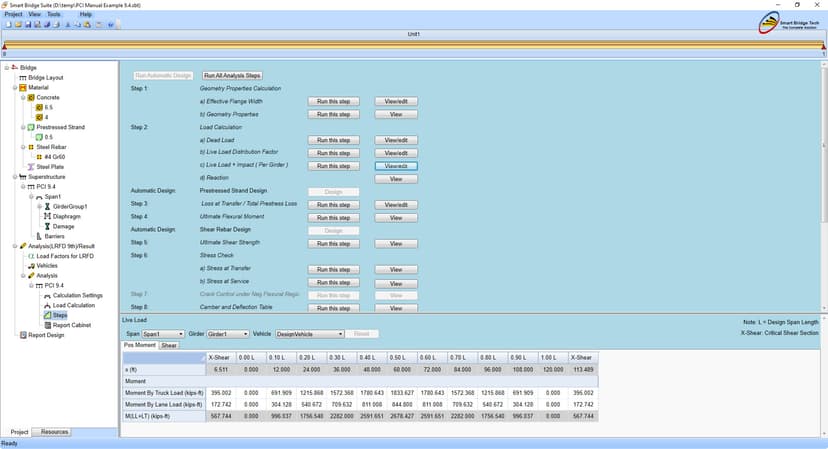The height and width of the screenshot is (449, 828).
Task: Expand the GirderGroup1 tree node
Action: 40,207
